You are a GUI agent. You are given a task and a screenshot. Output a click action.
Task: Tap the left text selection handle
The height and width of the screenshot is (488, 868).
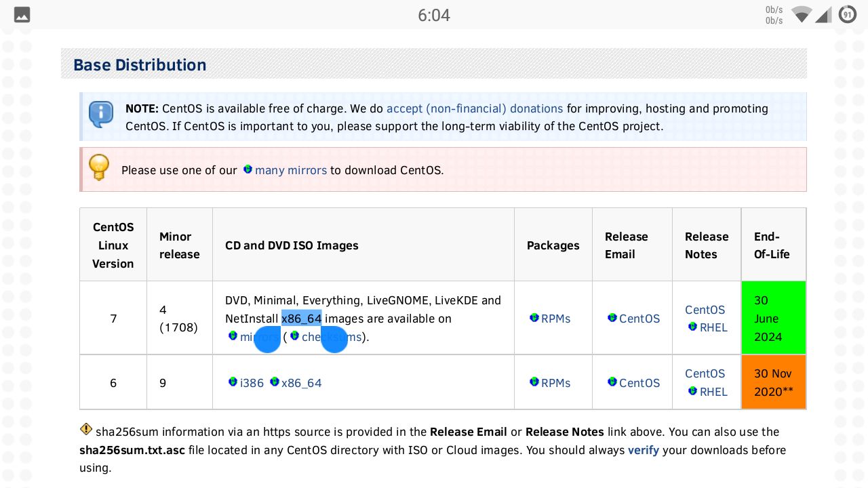pos(267,340)
